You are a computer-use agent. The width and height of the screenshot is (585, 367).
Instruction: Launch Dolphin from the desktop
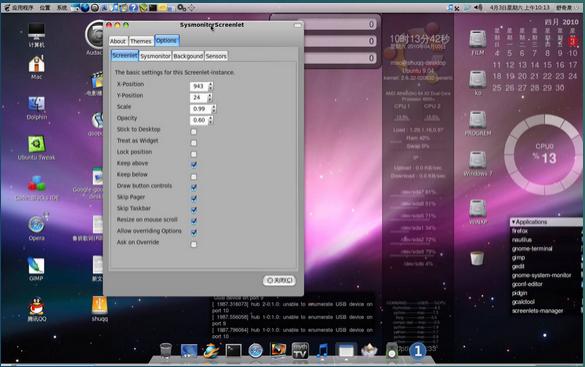[37, 104]
